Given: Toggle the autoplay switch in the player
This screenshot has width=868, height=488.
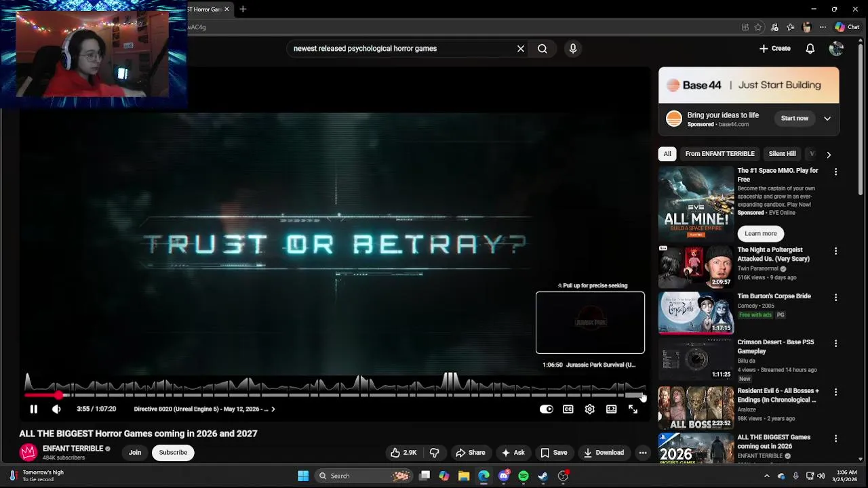Looking at the screenshot, I should point(546,409).
